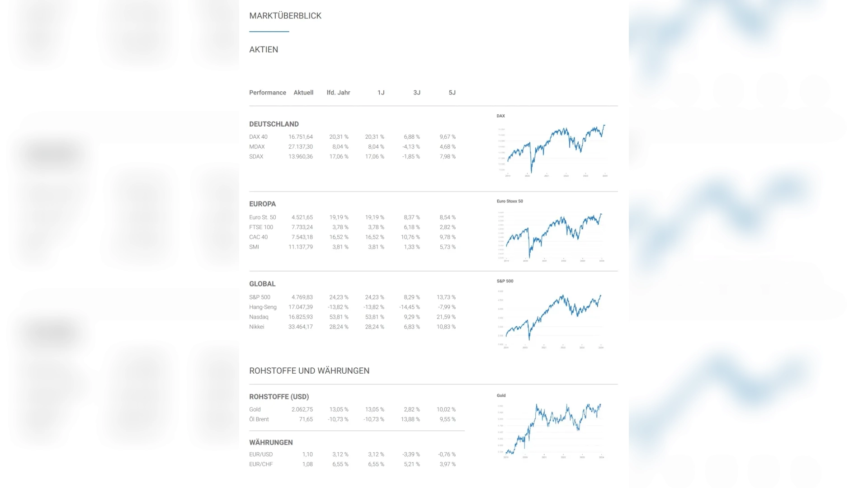The image size is (868, 488).
Task: Click the EUR/USD currency pair
Action: 261,455
